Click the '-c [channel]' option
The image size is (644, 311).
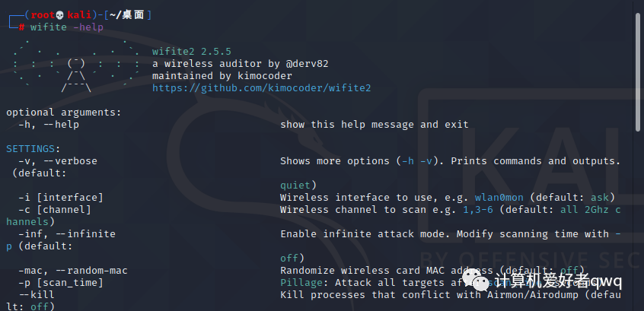click(x=55, y=210)
